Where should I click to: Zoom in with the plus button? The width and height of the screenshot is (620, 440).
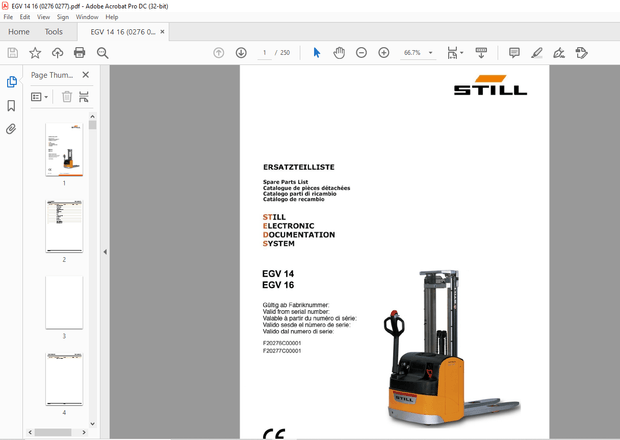pos(384,53)
